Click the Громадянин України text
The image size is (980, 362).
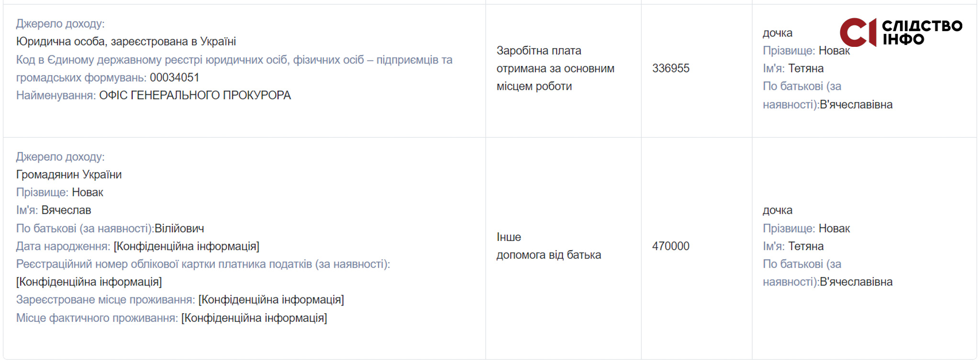[69, 175]
